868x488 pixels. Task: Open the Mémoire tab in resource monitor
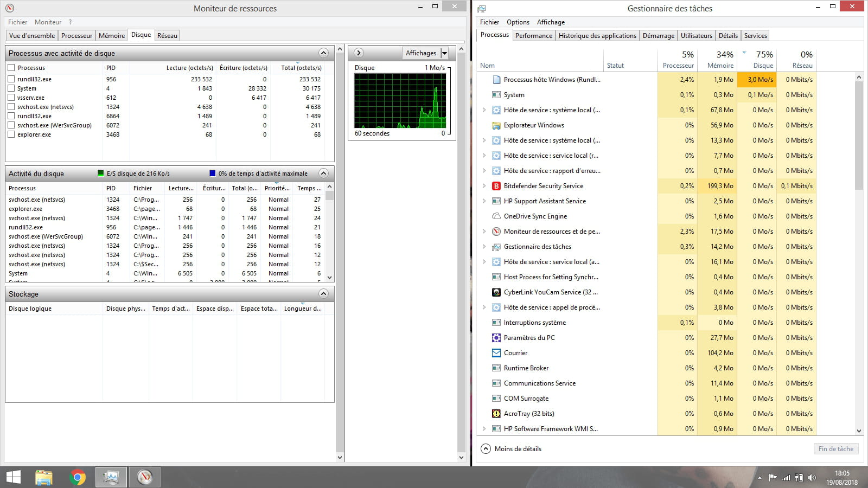click(x=112, y=36)
